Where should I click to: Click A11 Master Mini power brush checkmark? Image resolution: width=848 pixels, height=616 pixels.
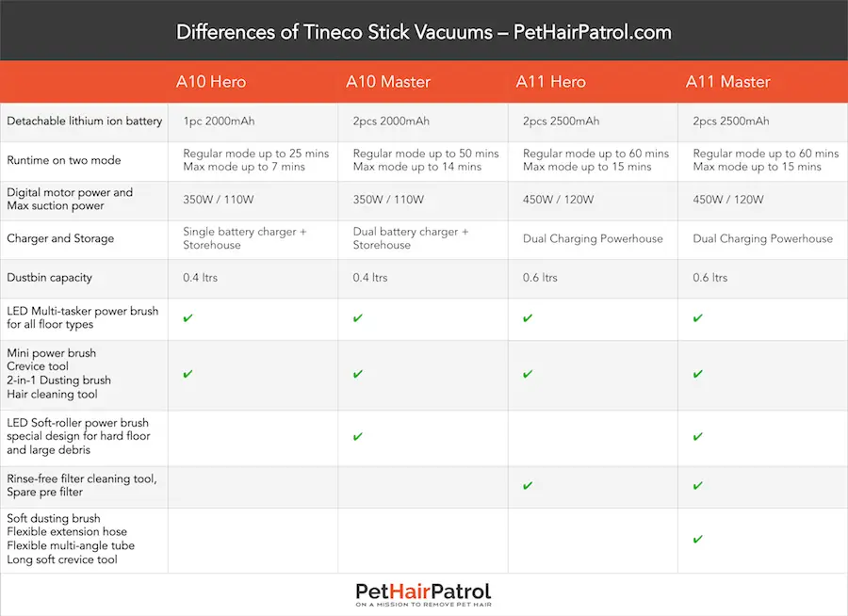tap(697, 374)
